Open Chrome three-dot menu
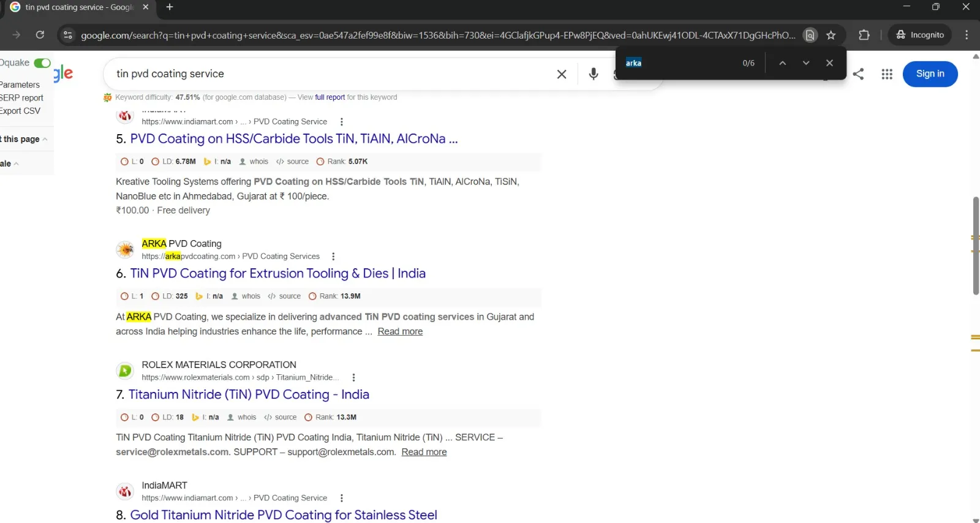Screen dimensions: 980x523 pos(967,35)
